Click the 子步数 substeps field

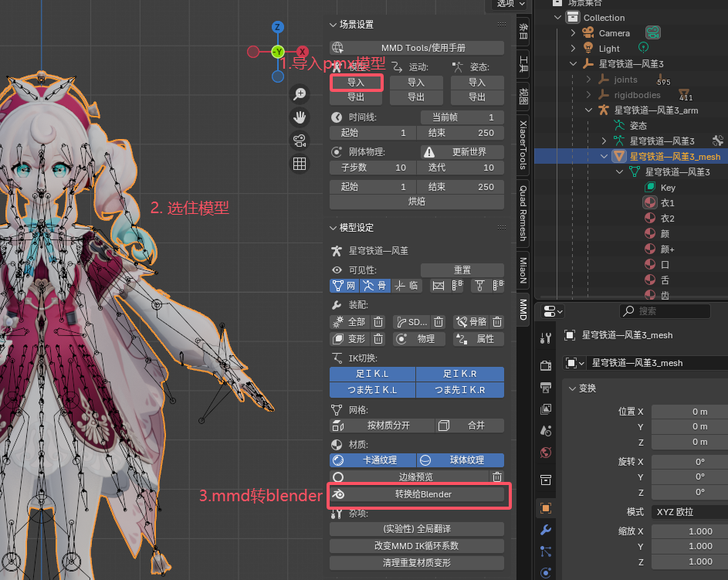[372, 168]
